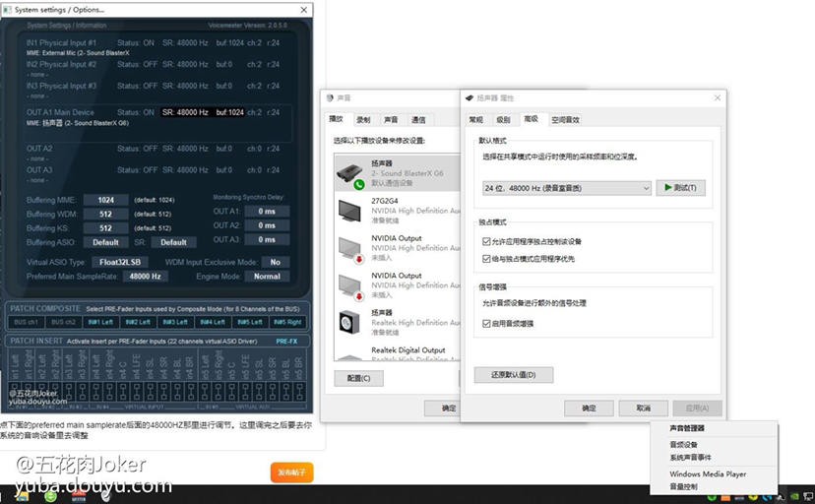Toggle the in1 Left patch insert
The height and width of the screenshot is (504, 815).
tap(15, 392)
